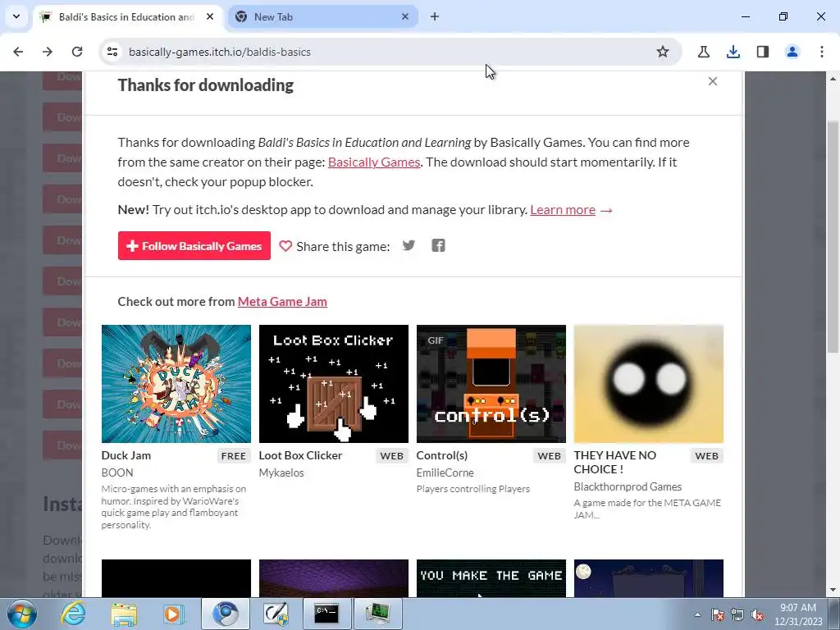Image resolution: width=840 pixels, height=630 pixels.
Task: Open Windows Explorer folder in taskbar
Action: 124,614
